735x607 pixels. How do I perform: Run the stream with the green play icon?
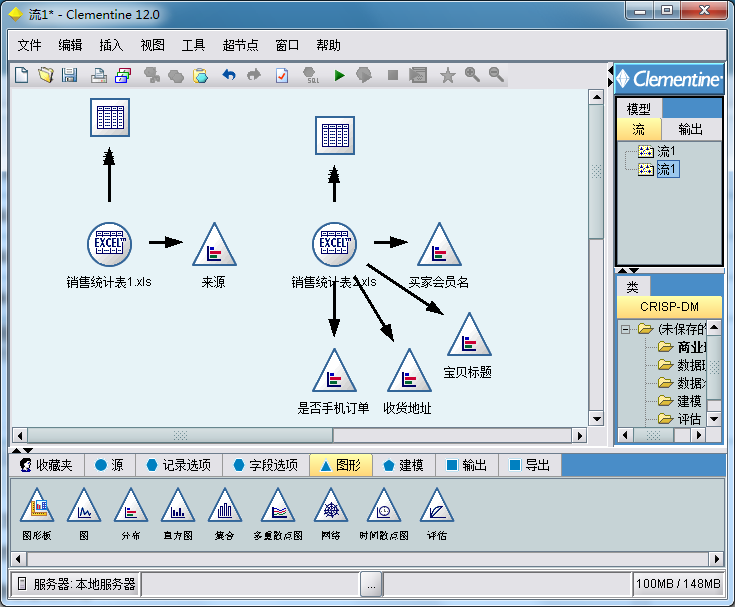(x=339, y=75)
